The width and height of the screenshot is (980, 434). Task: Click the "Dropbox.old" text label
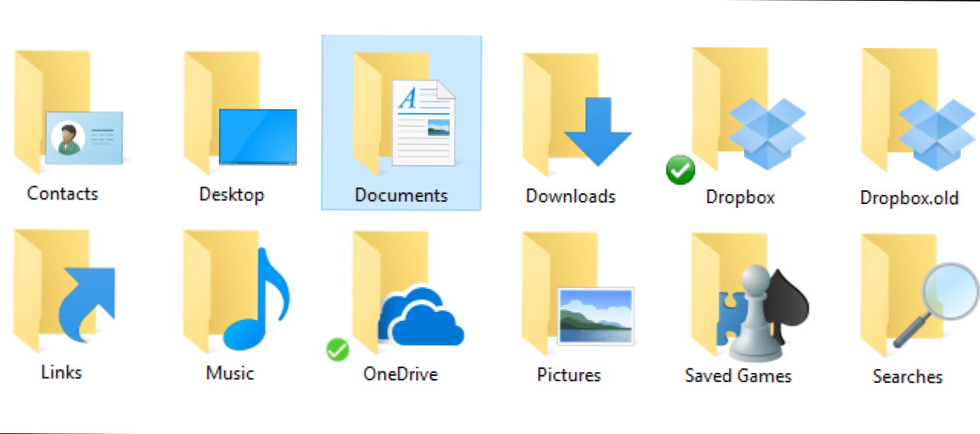[x=909, y=197]
